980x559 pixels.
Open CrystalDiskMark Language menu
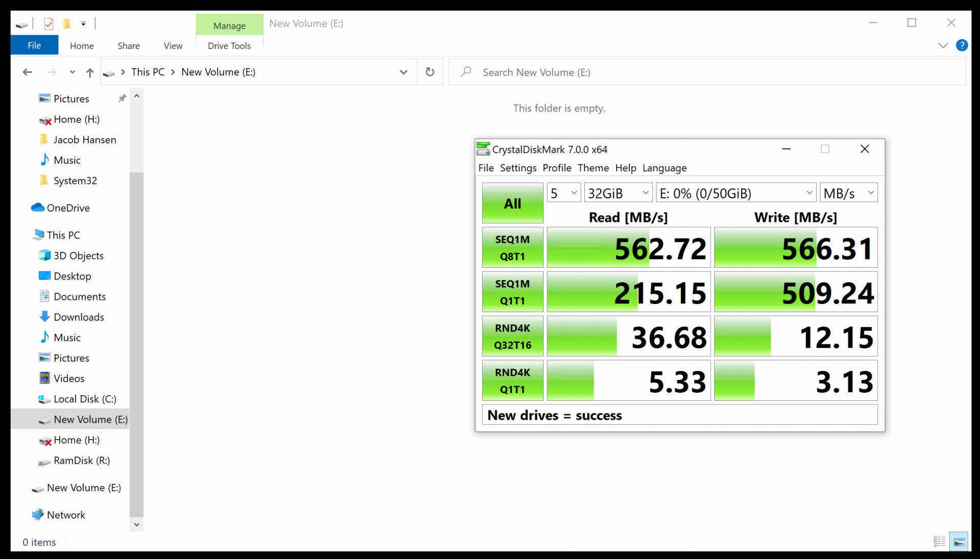pos(664,168)
